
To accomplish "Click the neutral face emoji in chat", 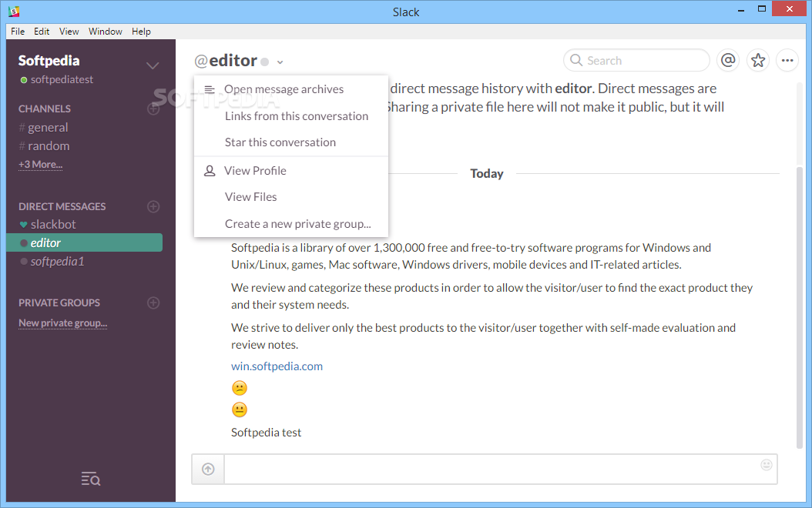I will [240, 409].
